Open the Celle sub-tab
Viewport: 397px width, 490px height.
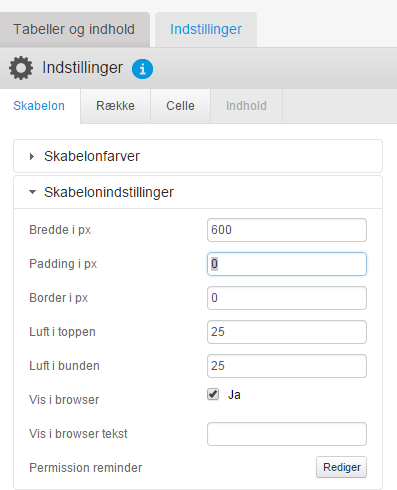[180, 106]
